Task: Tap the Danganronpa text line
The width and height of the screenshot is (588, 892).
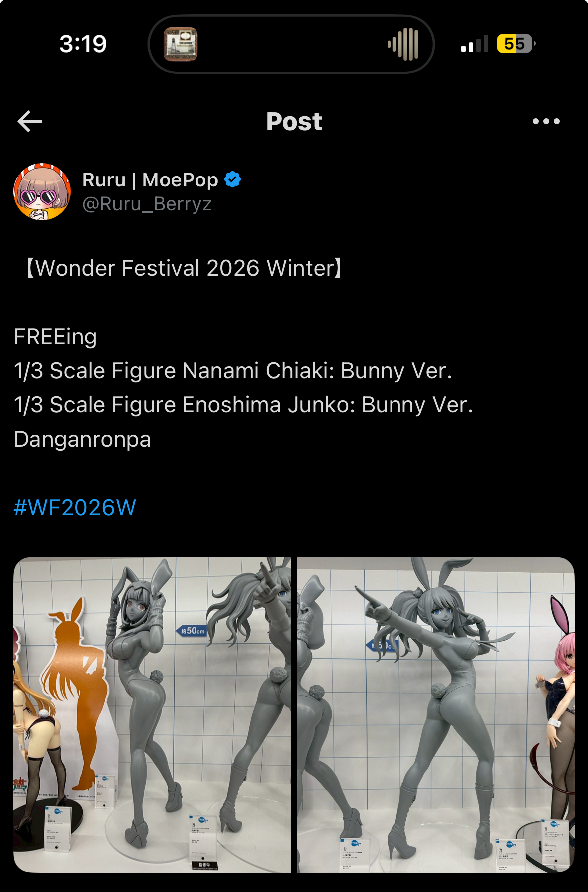Action: click(83, 440)
